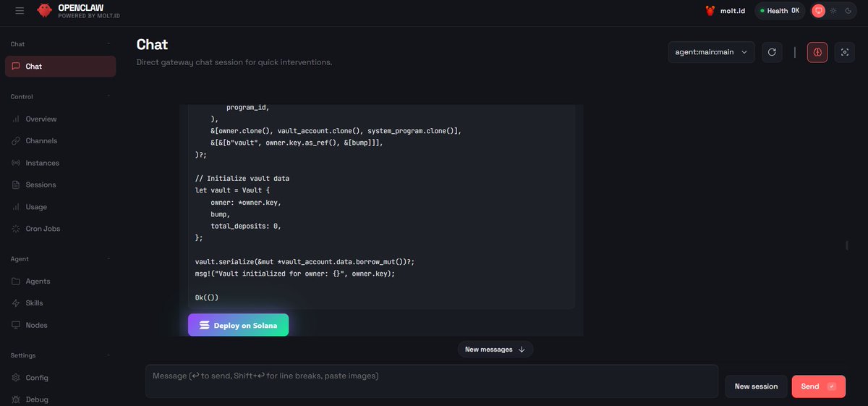The image size is (868, 406).
Task: Open the hamburger navigation menu
Action: point(20,11)
